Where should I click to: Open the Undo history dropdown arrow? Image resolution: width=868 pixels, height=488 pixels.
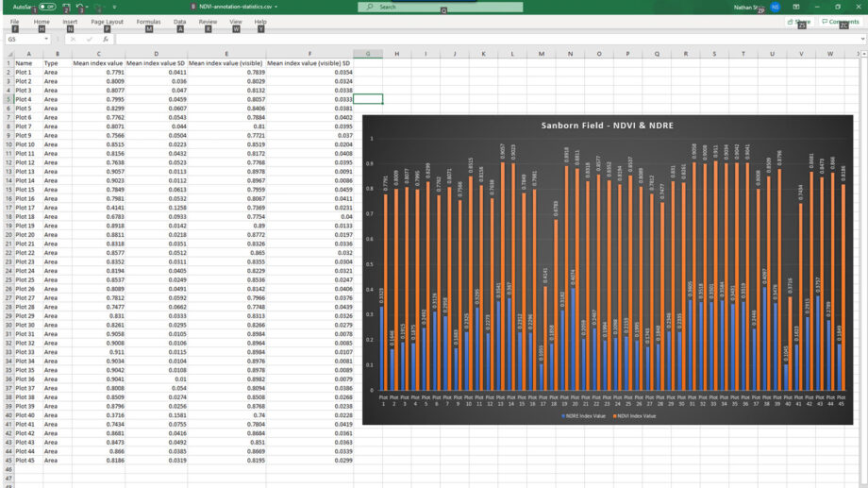[x=87, y=8]
